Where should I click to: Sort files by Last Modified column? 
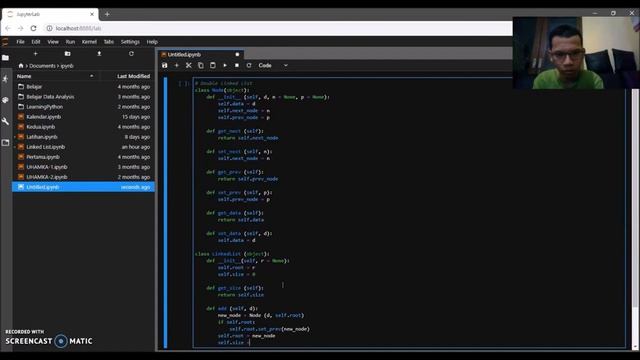pos(127,76)
